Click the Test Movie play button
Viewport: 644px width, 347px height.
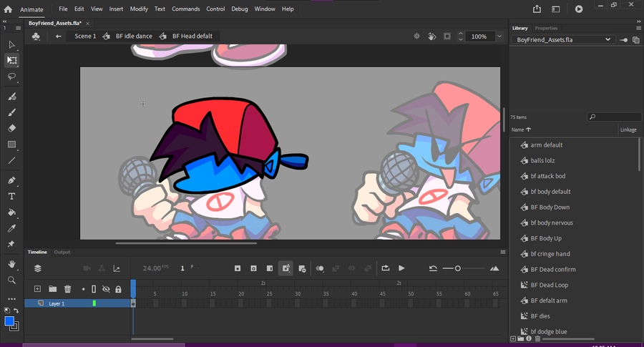tap(579, 9)
